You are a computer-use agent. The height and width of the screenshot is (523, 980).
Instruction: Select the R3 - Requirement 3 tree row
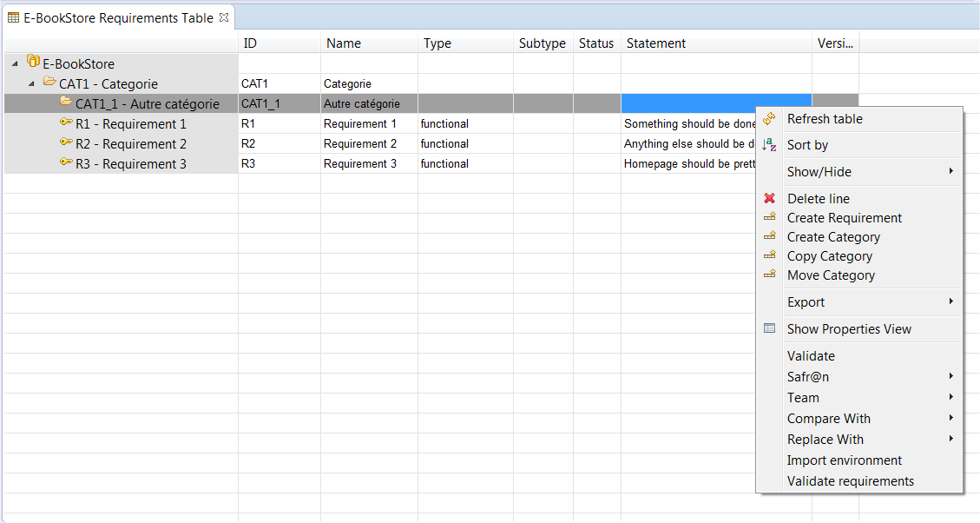122,164
